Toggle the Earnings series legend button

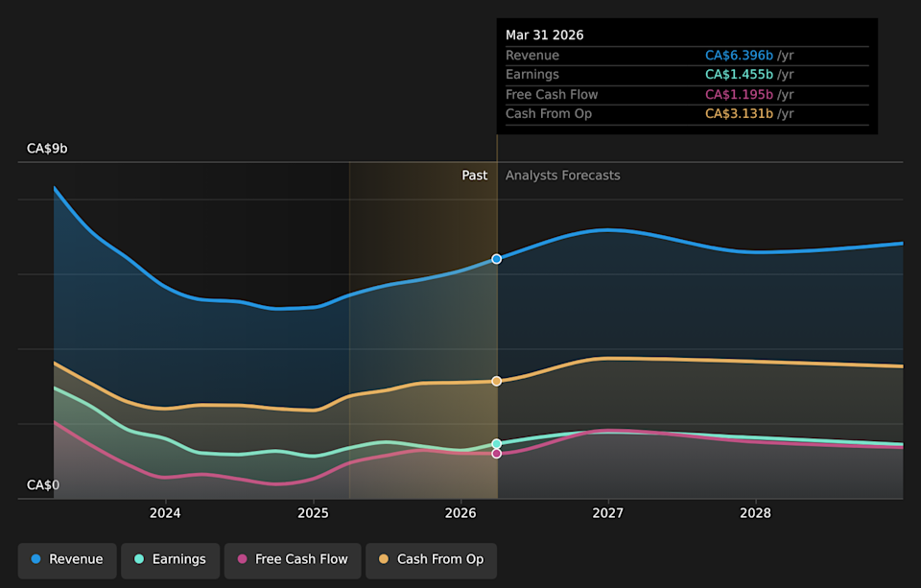(x=171, y=560)
